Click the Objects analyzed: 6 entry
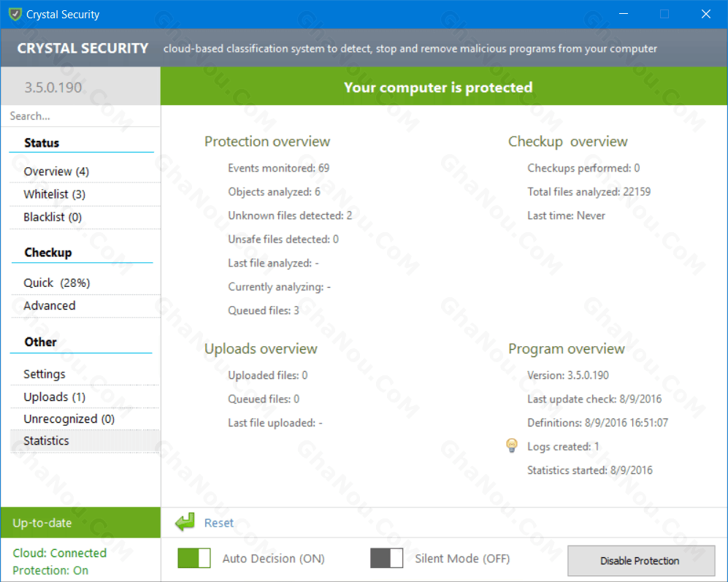Viewport: 728px width, 582px height. pyautogui.click(x=274, y=192)
